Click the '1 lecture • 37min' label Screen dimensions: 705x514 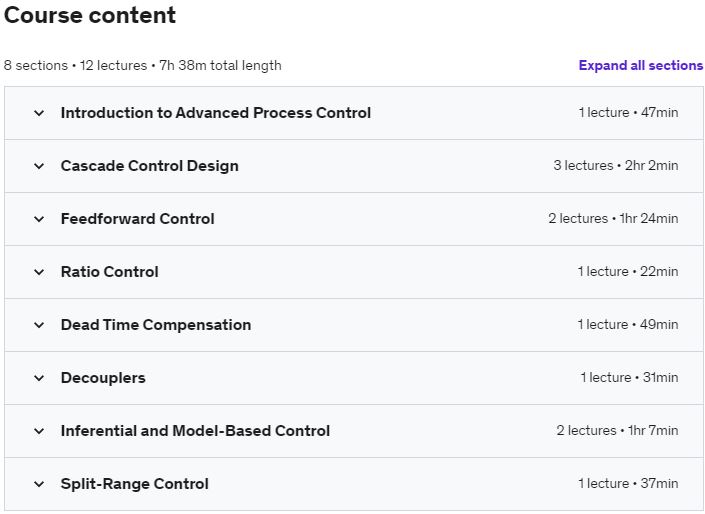(629, 483)
